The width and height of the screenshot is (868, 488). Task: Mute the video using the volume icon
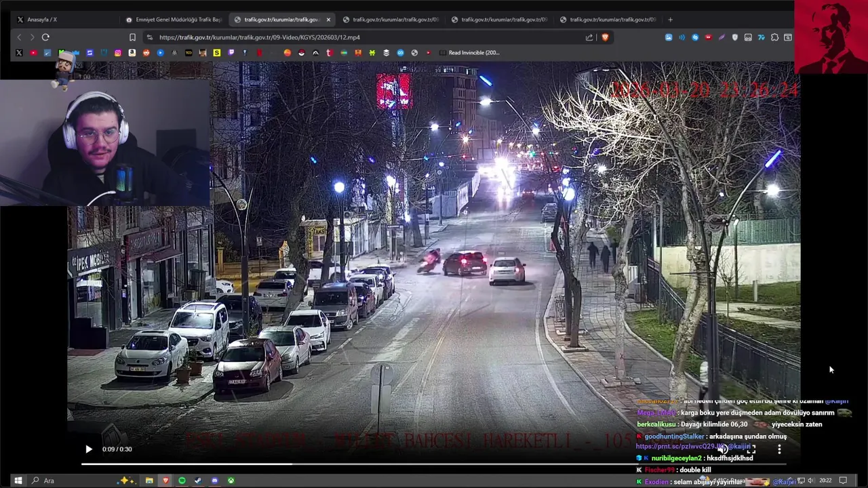[x=724, y=449]
